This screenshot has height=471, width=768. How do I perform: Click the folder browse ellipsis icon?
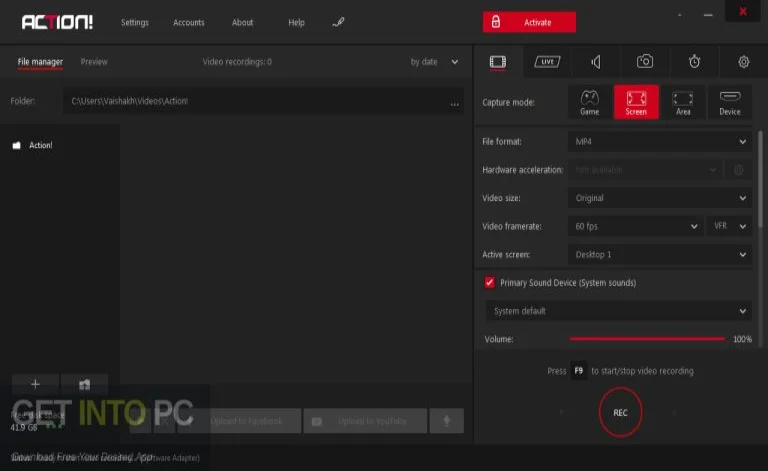click(454, 102)
